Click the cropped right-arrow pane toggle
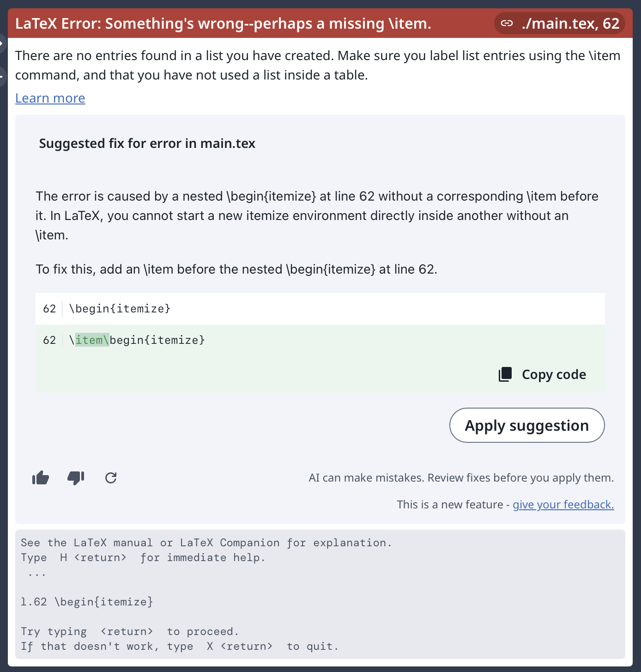 coord(2,44)
